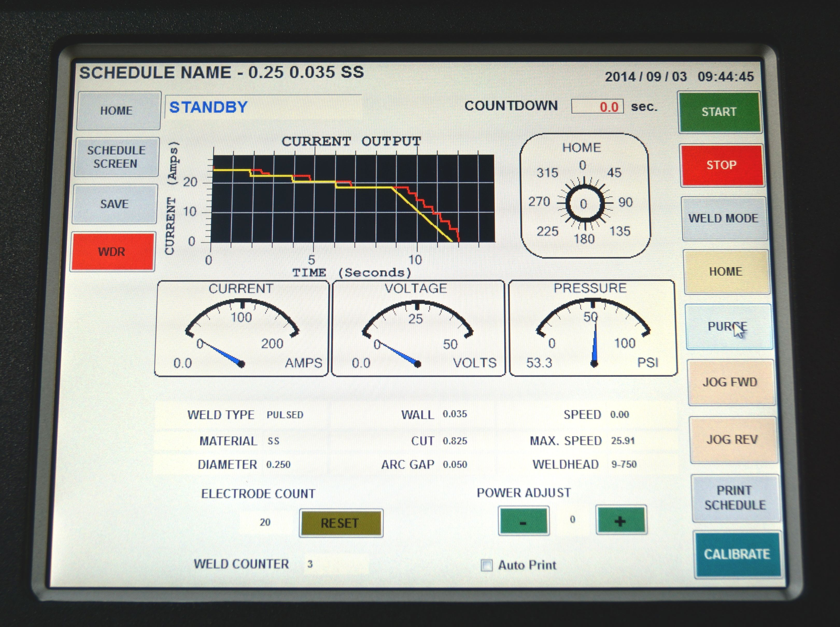Select the cut value 0.825
The width and height of the screenshot is (840, 627).
pyautogui.click(x=455, y=441)
